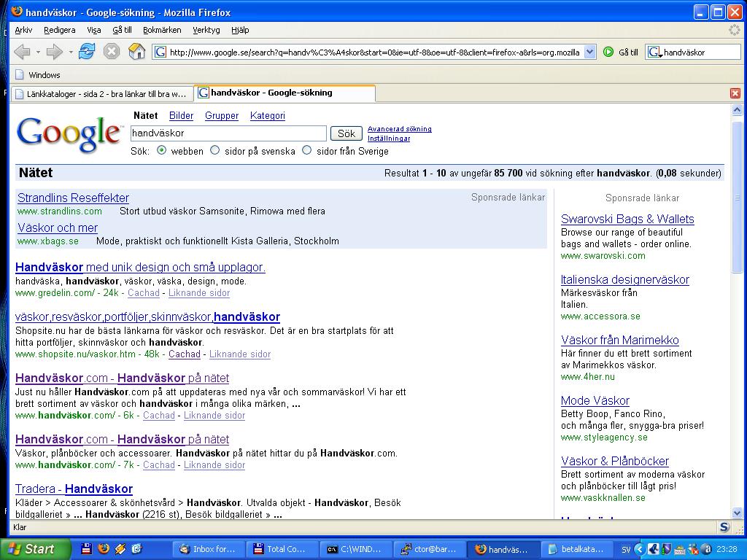Open the Verktyg menu
Image resolution: width=747 pixels, height=560 pixels.
[x=206, y=30]
